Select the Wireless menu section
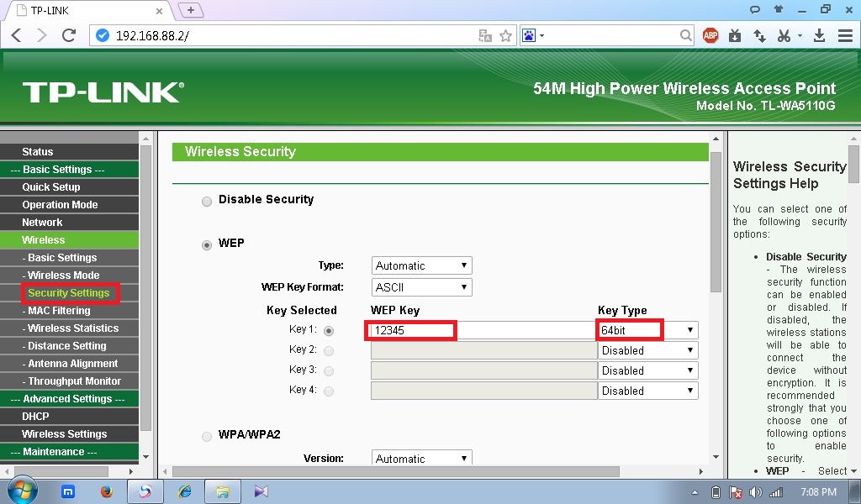The image size is (861, 504). pos(69,239)
